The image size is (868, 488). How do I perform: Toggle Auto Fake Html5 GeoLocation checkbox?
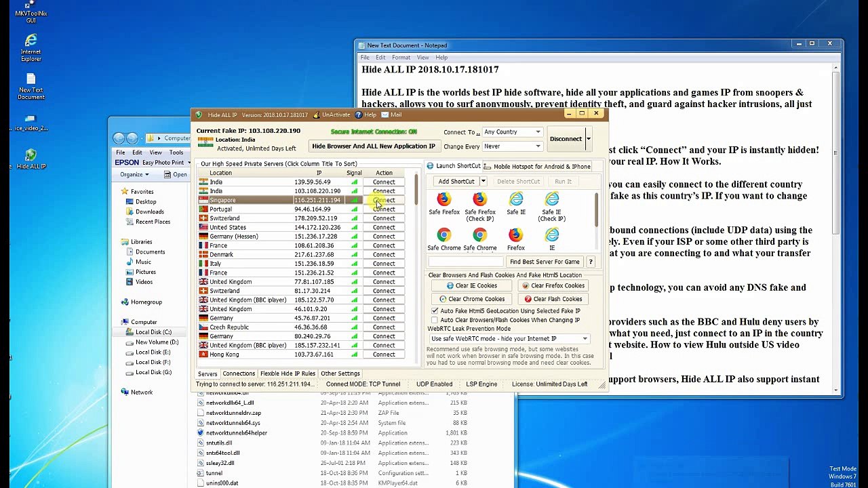point(435,311)
